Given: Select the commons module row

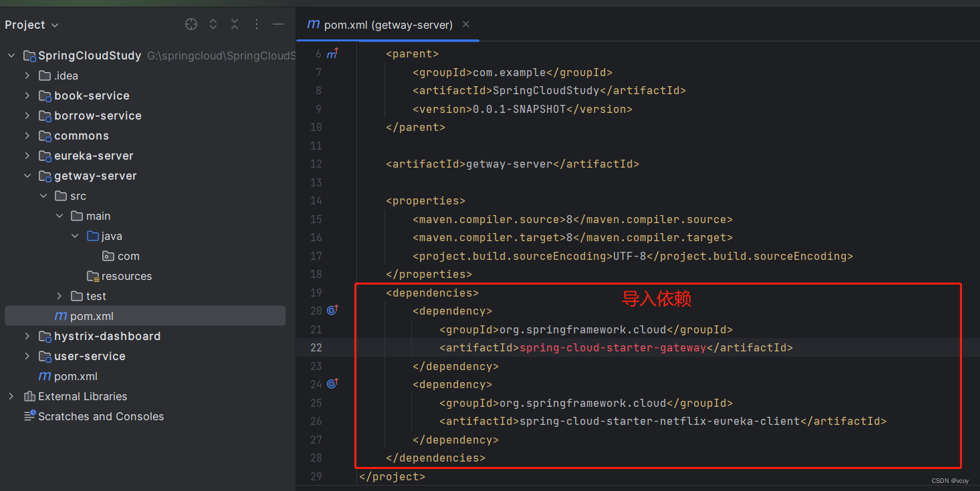Looking at the screenshot, I should point(81,136).
